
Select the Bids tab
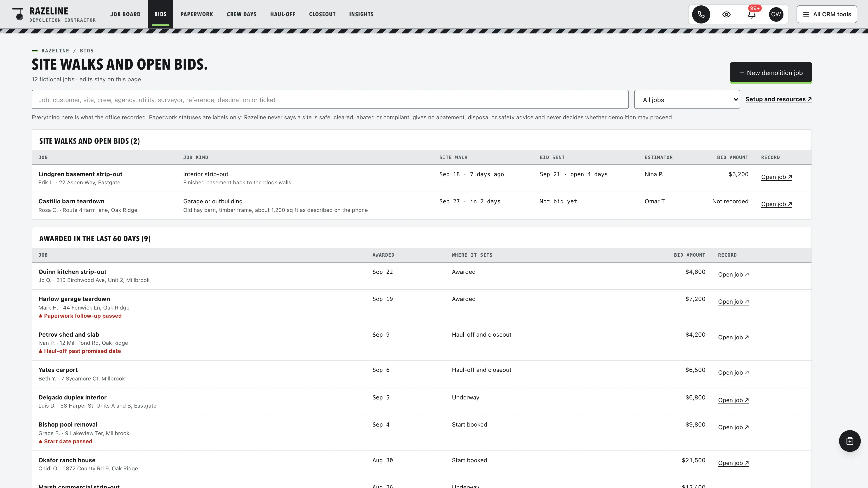[x=160, y=14]
